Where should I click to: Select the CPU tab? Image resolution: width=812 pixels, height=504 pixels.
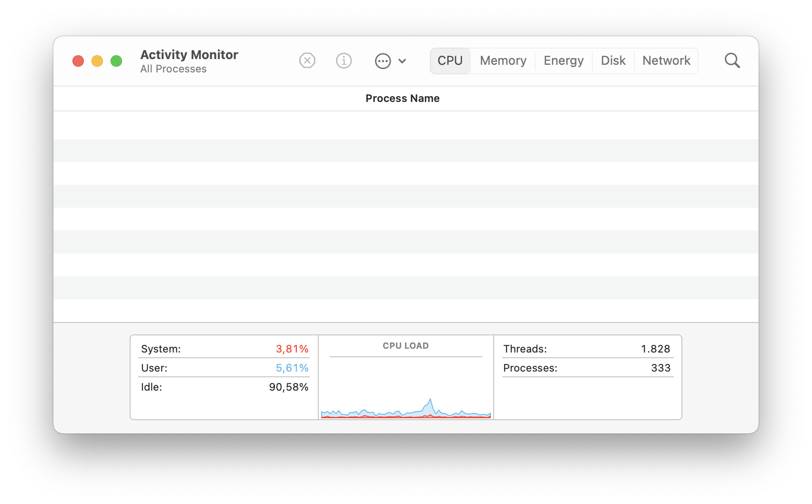450,60
